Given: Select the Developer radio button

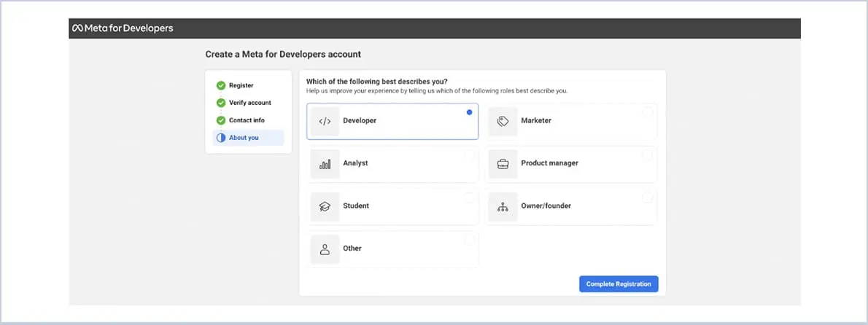Looking at the screenshot, I should 470,112.
